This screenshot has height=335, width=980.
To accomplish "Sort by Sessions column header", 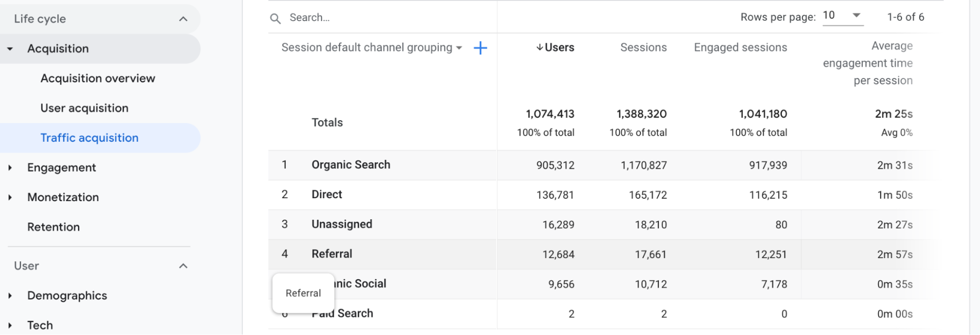I will coord(643,48).
